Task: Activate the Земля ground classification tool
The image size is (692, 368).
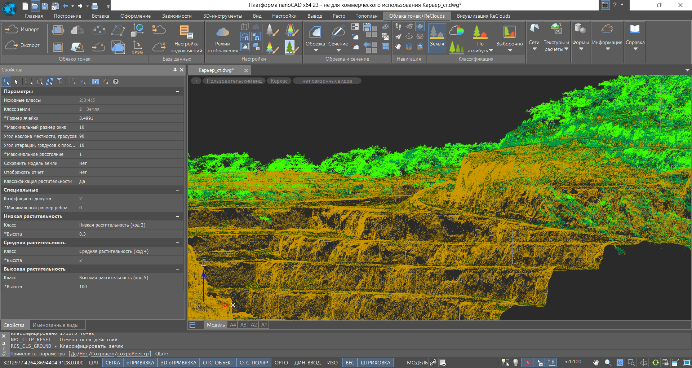Action: [x=437, y=38]
